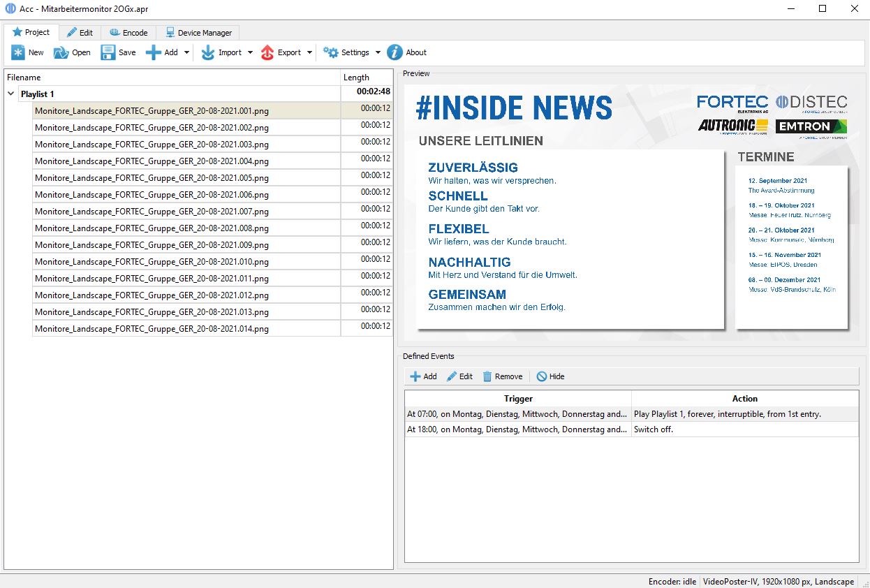Hide the defined events panel
Image resolution: width=870 pixels, height=588 pixels.
coord(542,376)
